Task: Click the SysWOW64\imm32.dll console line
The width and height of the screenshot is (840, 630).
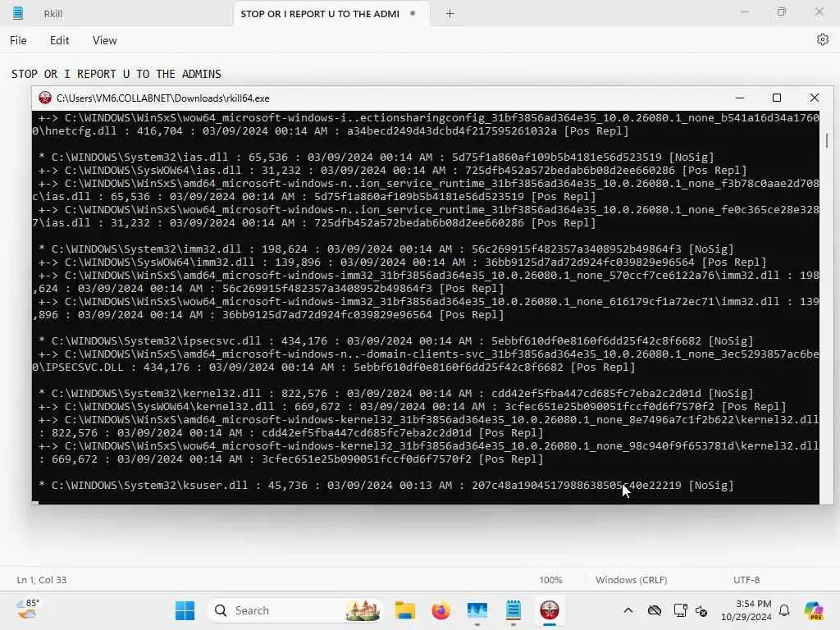Action: click(x=403, y=262)
